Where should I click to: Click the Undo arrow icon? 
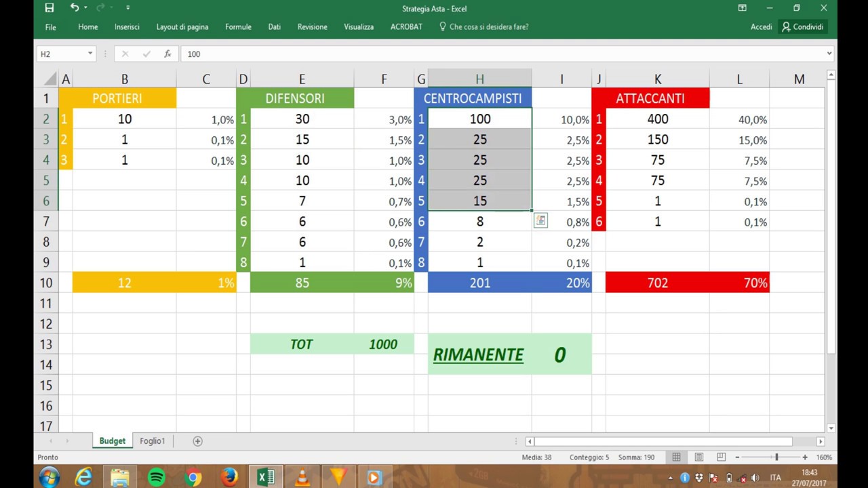tap(74, 8)
